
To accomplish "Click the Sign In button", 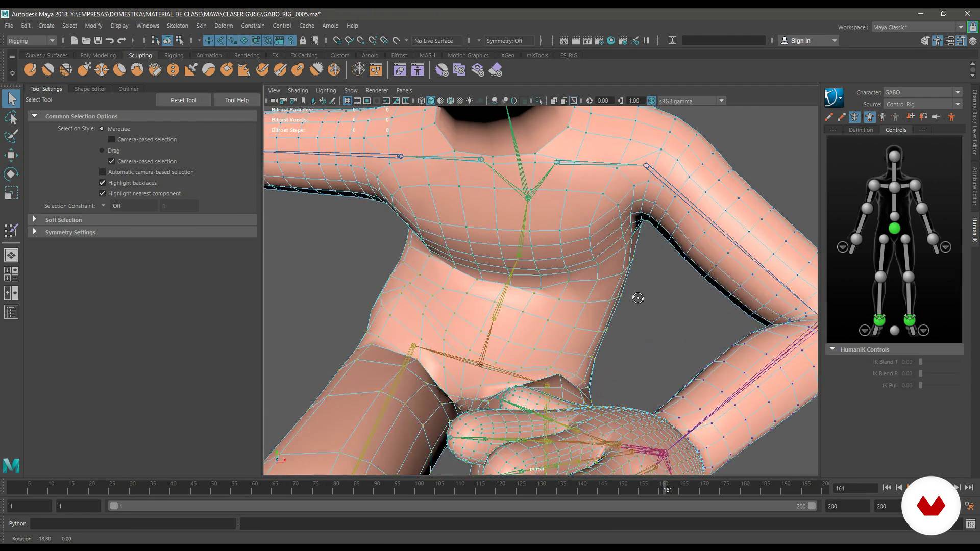I will coord(808,41).
